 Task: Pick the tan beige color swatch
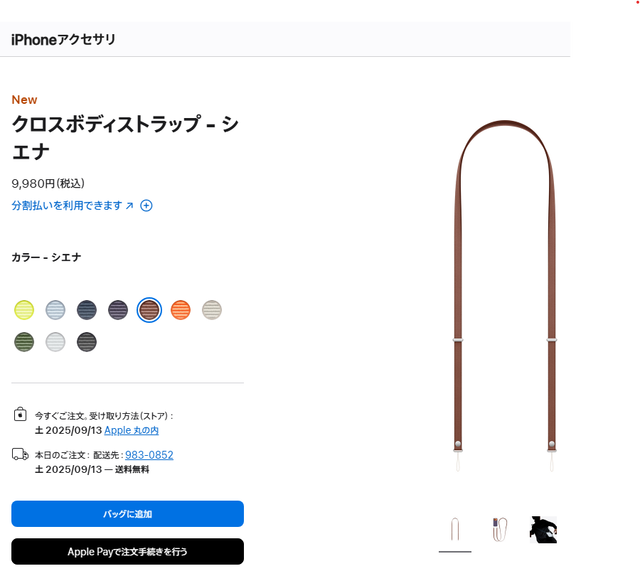coord(212,310)
